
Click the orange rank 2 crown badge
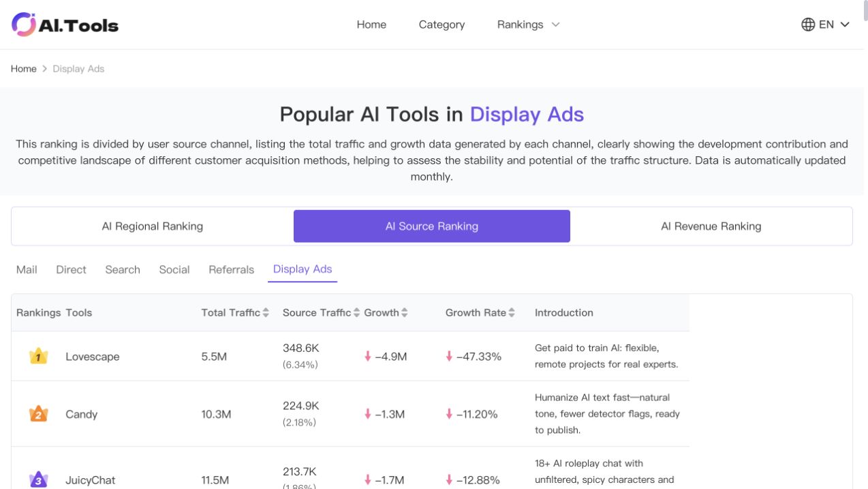39,414
